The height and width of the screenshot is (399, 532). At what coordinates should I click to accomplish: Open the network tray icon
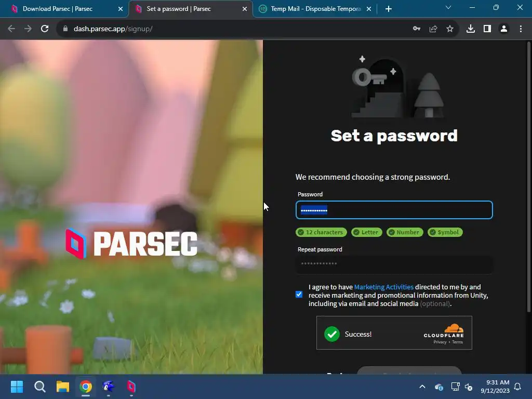click(455, 387)
